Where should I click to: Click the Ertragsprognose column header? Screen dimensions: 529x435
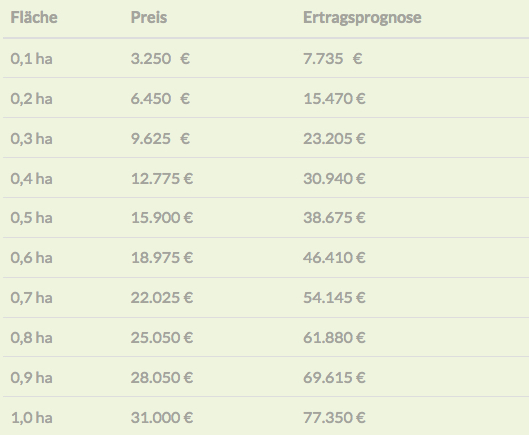(x=362, y=17)
